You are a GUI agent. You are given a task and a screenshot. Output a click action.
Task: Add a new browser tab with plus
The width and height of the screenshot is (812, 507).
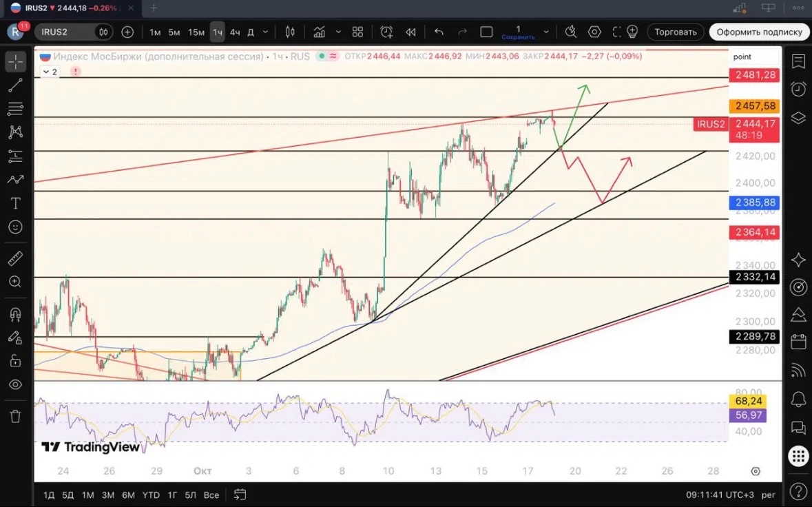click(154, 8)
